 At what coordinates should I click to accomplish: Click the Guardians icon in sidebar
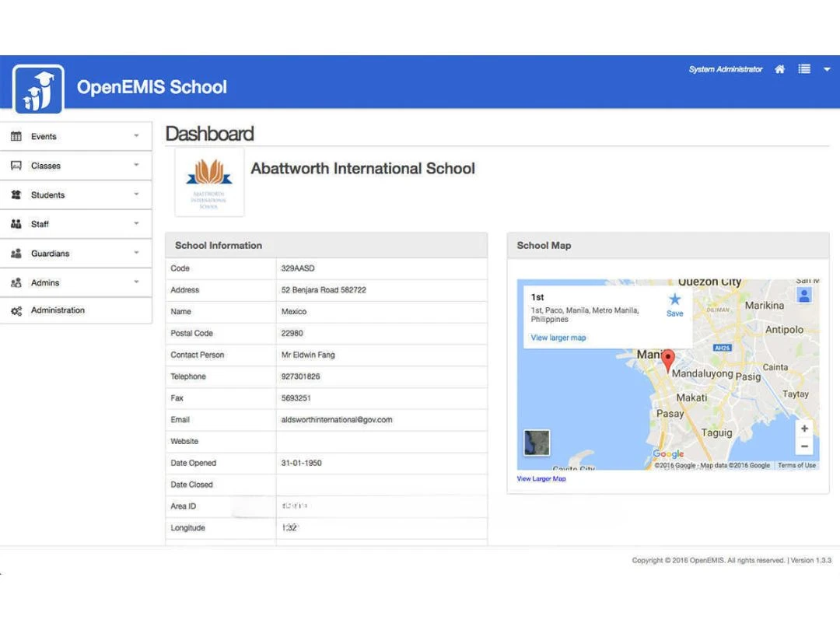[16, 253]
